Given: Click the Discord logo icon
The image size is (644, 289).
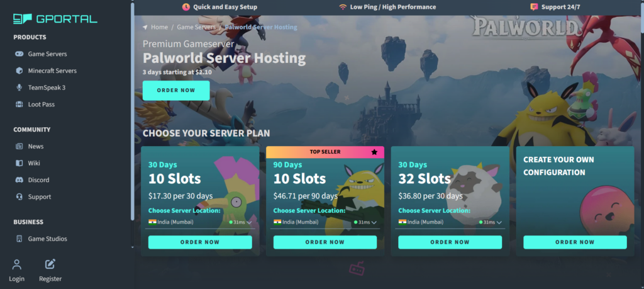Looking at the screenshot, I should 19,180.
